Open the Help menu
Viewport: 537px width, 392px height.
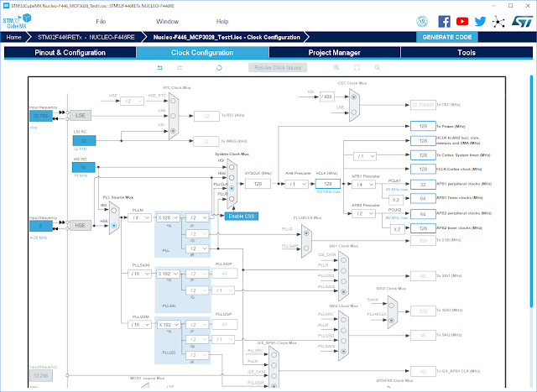tap(222, 22)
